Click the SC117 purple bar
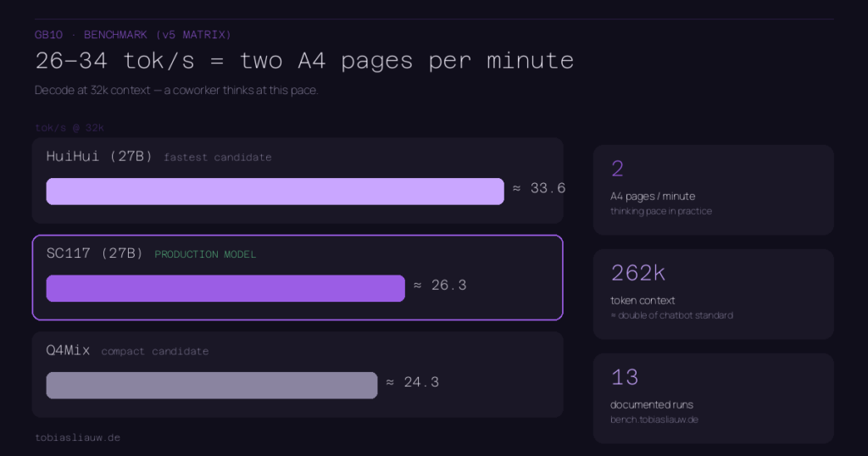Image resolution: width=868 pixels, height=456 pixels. click(225, 288)
